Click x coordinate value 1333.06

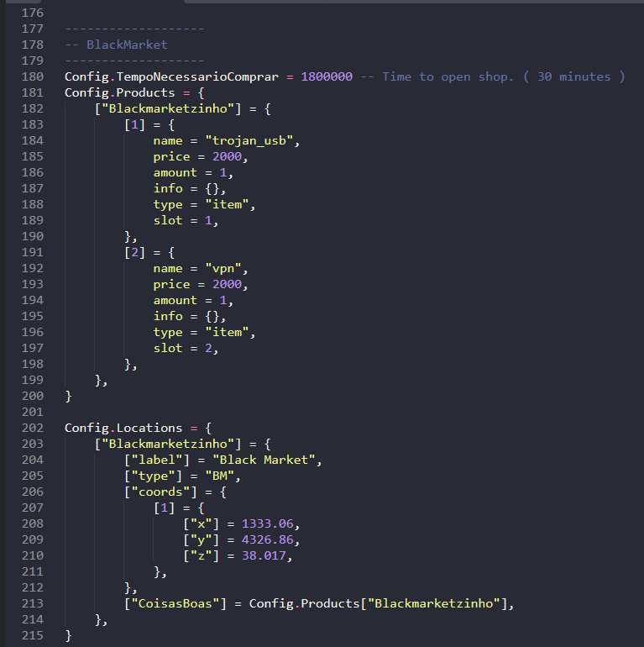click(x=268, y=523)
